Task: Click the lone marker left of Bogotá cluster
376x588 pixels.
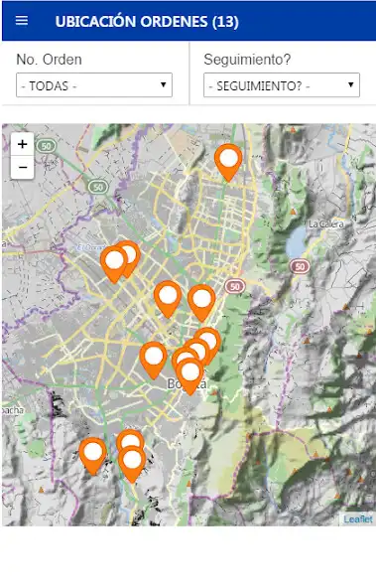Action: 153,361
